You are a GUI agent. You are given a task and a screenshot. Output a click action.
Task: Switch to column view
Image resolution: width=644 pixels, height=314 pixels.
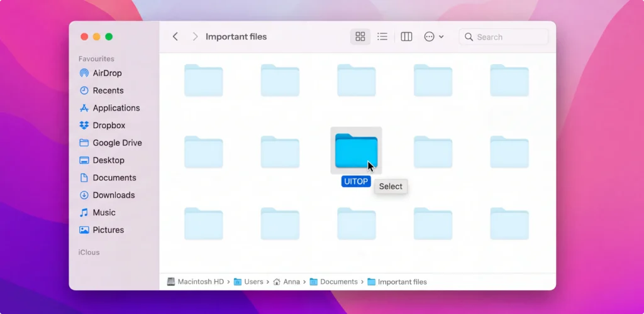[x=407, y=37]
